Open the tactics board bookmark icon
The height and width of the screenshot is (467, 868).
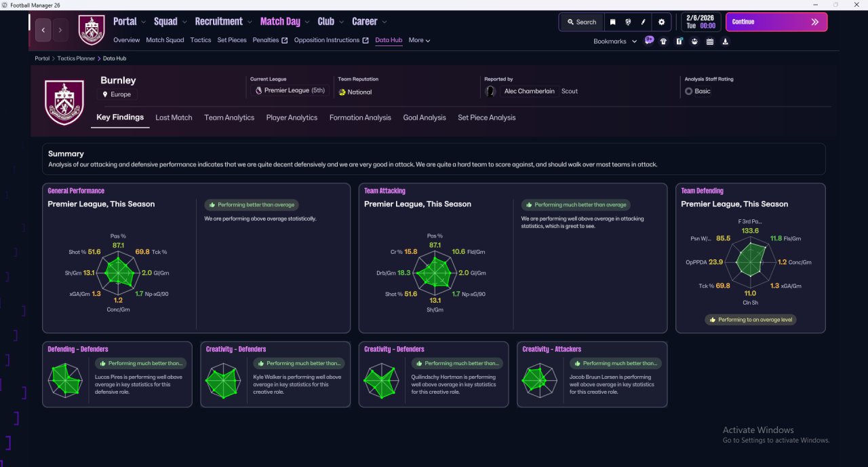(679, 41)
